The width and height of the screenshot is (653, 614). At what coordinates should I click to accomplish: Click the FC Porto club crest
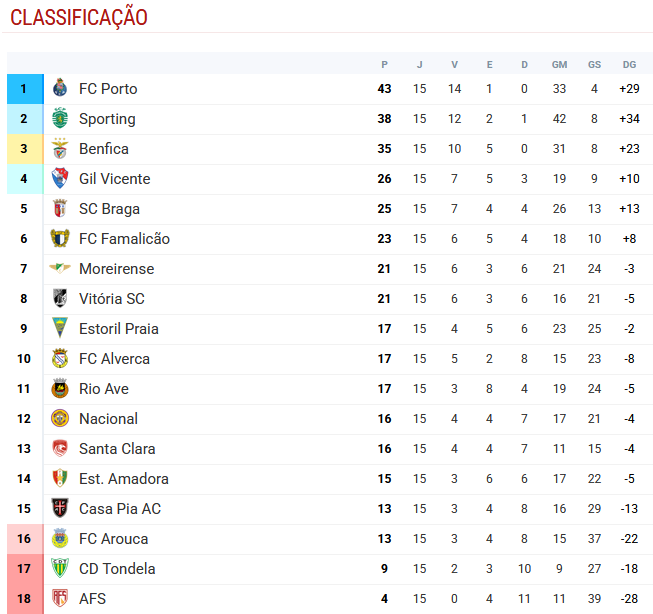coord(60,89)
